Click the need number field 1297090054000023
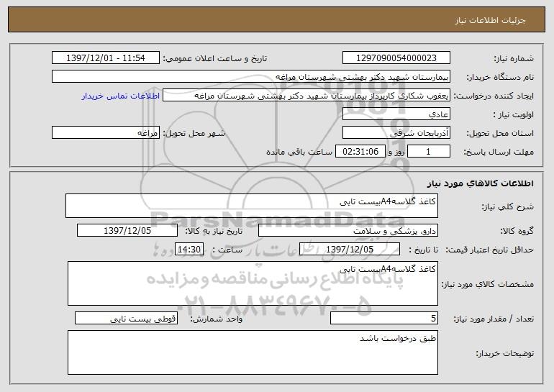Image resolution: width=554 pixels, height=392 pixels. [396, 58]
